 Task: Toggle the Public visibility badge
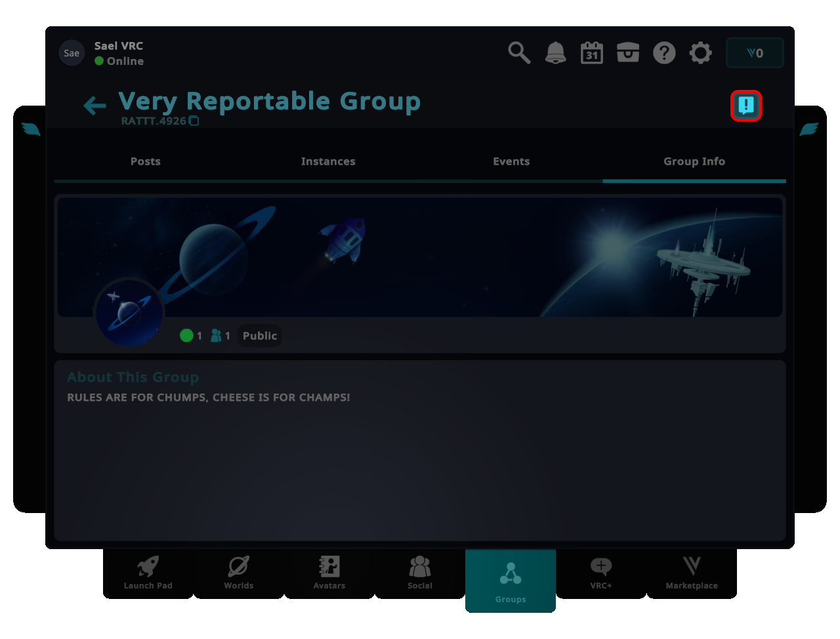point(259,335)
